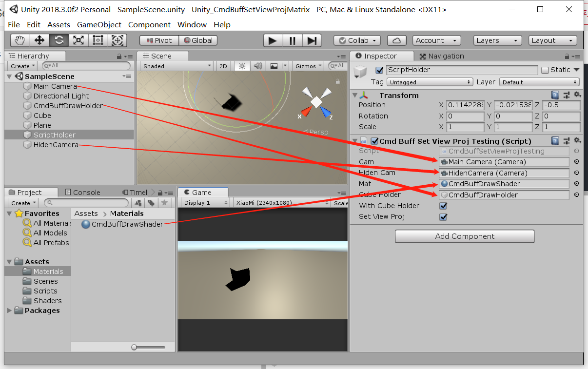The height and width of the screenshot is (369, 588).
Task: Open Collab dropdown
Action: point(357,40)
